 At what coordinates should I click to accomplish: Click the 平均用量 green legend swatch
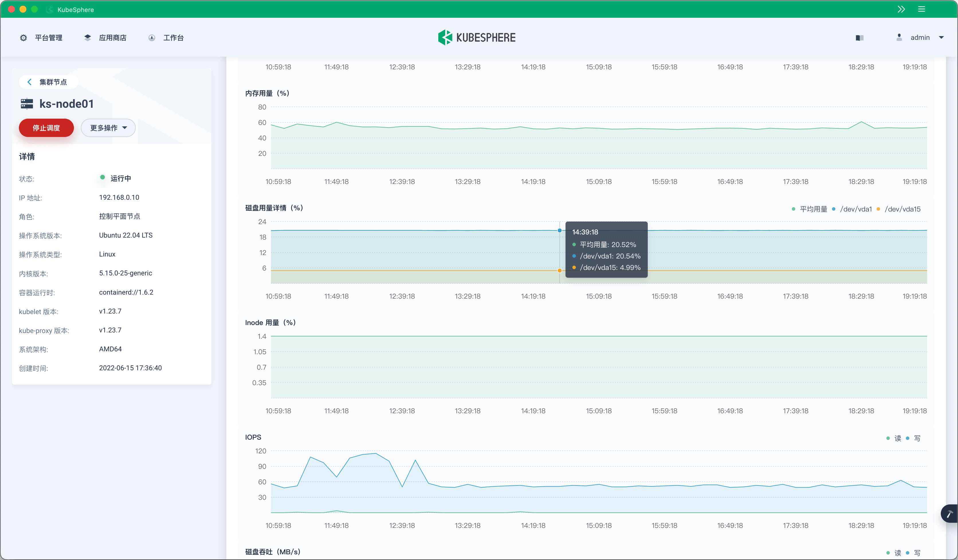click(x=793, y=209)
